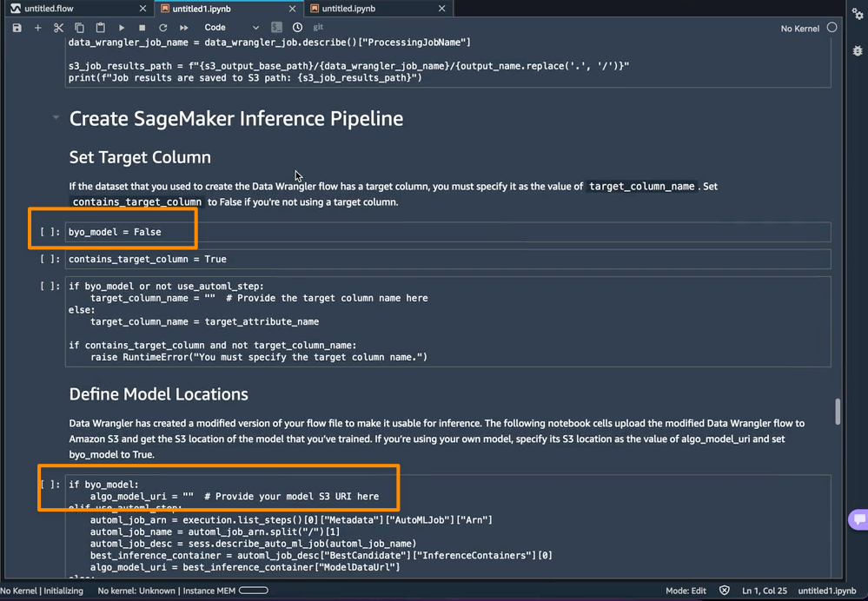
Task: Launch terminal icon in notebook toolbar
Action: (277, 27)
